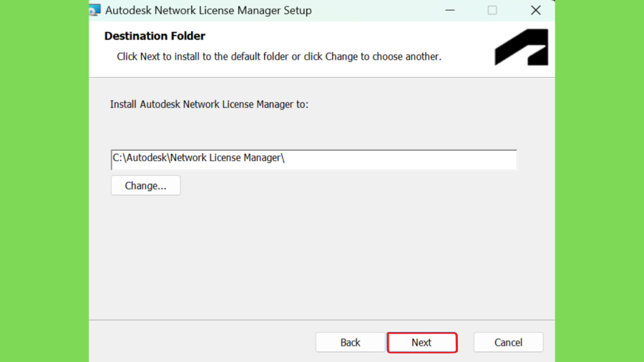
Task: Cancel the installation
Action: (x=508, y=343)
